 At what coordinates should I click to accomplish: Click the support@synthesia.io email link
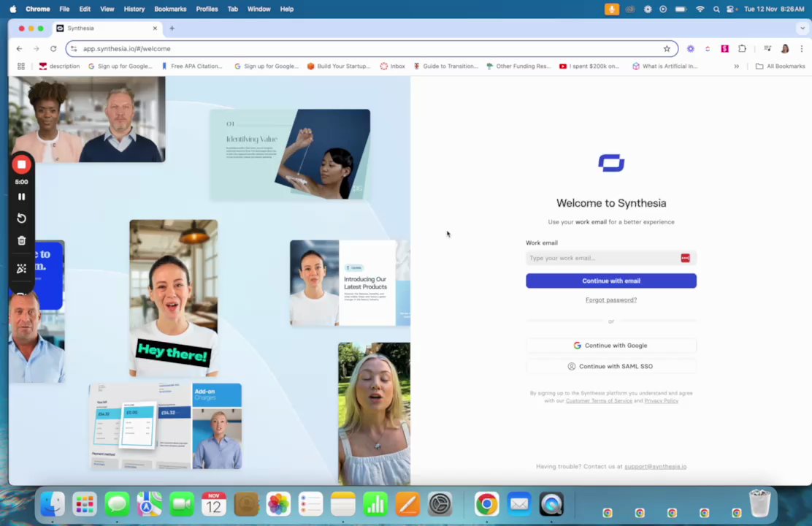point(655,466)
